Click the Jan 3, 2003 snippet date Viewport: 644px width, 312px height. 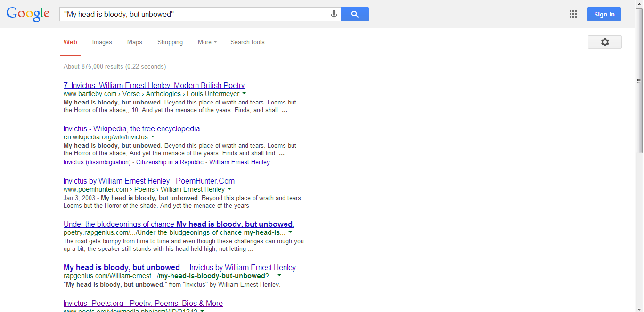79,198
